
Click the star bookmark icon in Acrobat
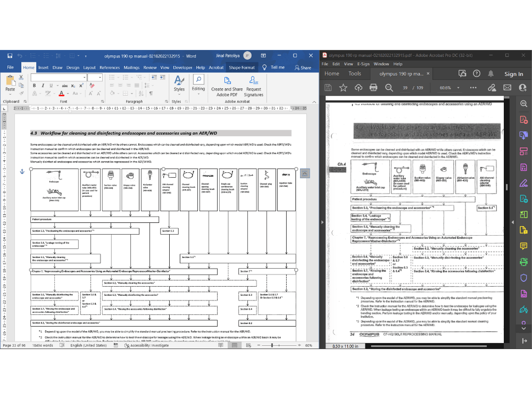[x=343, y=88]
